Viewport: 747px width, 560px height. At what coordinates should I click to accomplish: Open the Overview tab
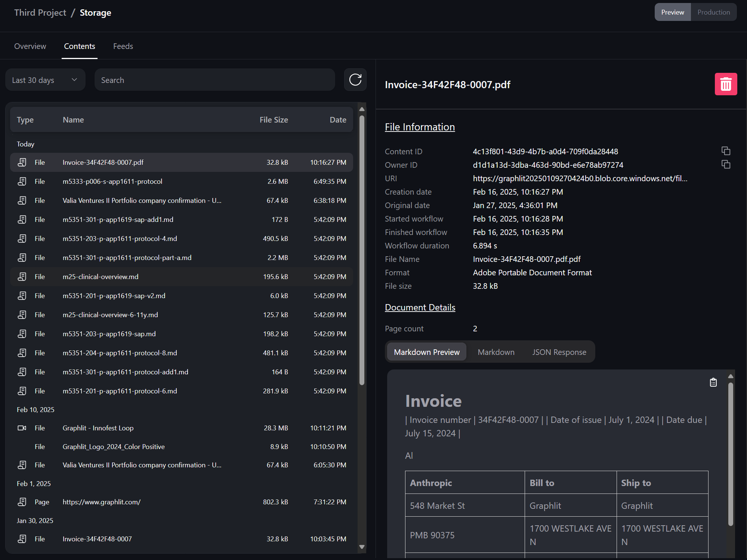(x=30, y=46)
